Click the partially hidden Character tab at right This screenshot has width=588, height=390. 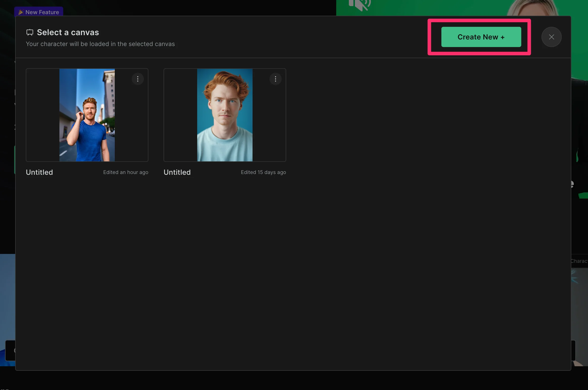click(579, 261)
